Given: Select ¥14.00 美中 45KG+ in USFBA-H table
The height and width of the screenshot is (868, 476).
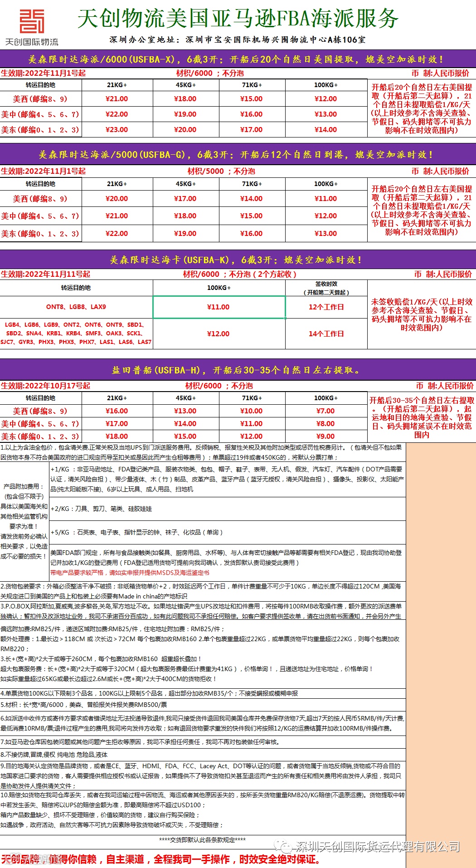Looking at the screenshot, I should coord(185,423).
